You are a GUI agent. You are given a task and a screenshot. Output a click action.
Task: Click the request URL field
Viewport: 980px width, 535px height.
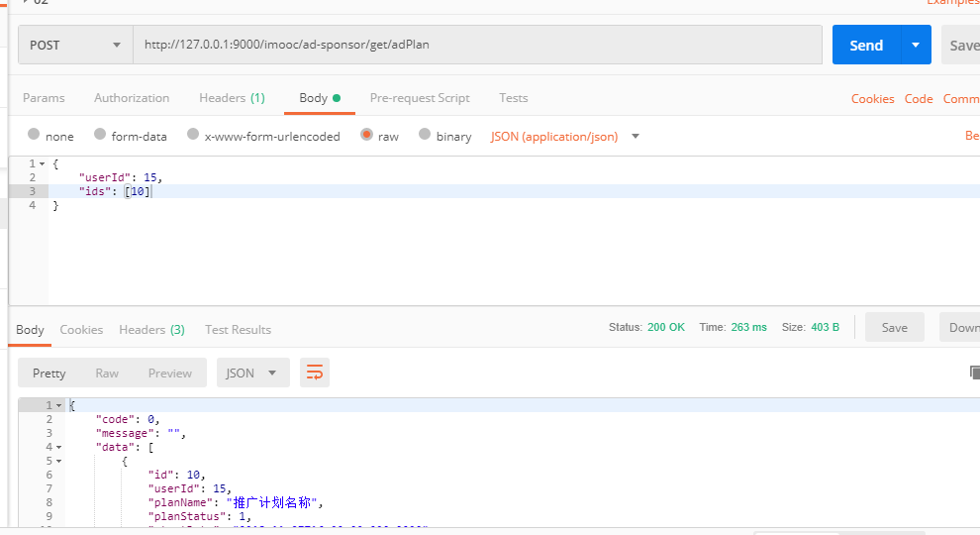(x=477, y=45)
